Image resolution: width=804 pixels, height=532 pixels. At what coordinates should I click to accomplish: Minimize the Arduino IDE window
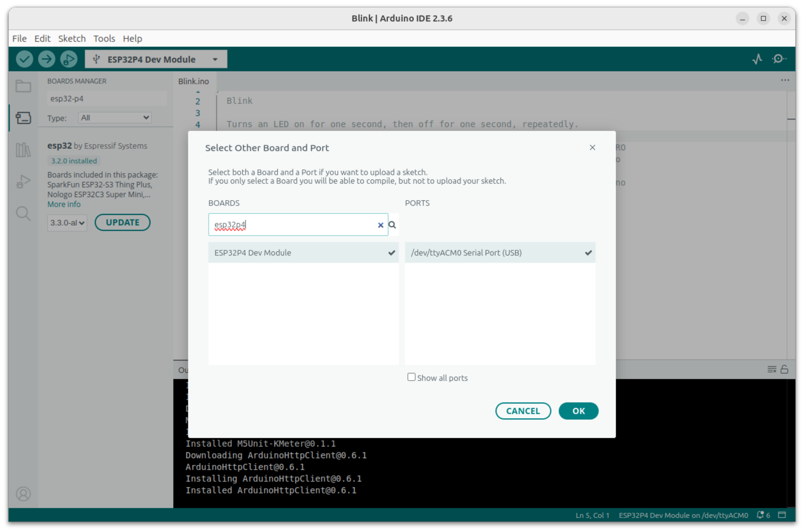[742, 19]
